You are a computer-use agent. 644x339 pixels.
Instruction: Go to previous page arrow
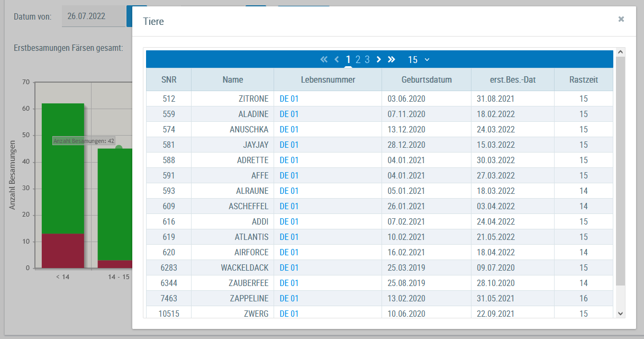pos(337,59)
